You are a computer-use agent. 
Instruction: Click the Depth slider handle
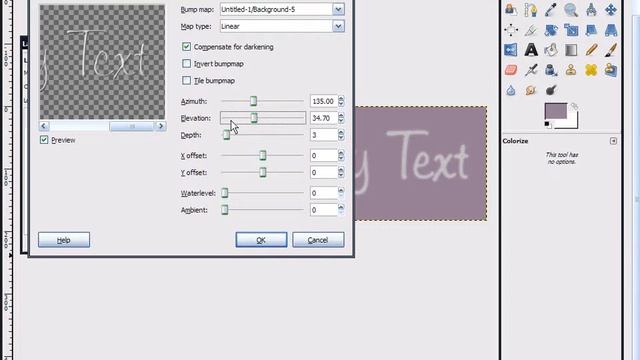[x=227, y=135]
